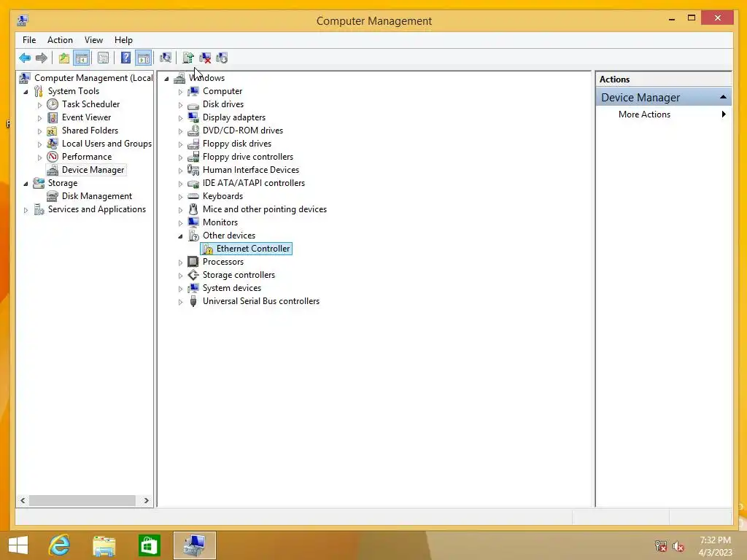This screenshot has width=747, height=560.
Task: Collapse the System Tools node
Action: pos(26,91)
